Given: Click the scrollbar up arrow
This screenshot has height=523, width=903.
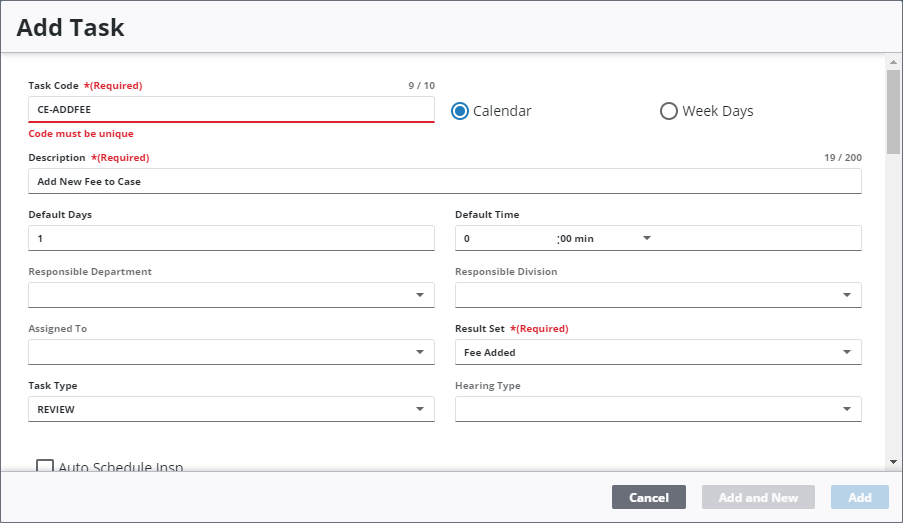Looking at the screenshot, I should coord(893,62).
